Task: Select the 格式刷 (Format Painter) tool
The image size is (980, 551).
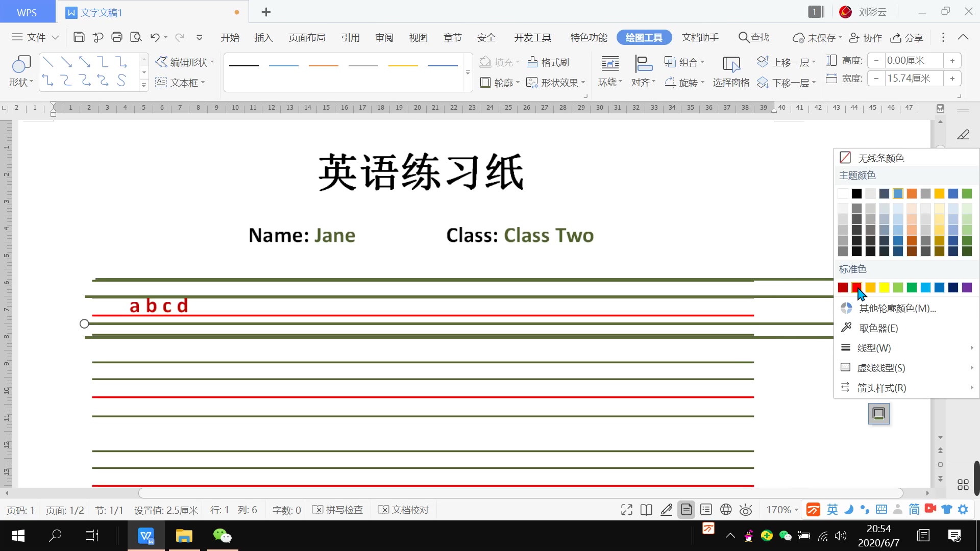Action: 548,62
